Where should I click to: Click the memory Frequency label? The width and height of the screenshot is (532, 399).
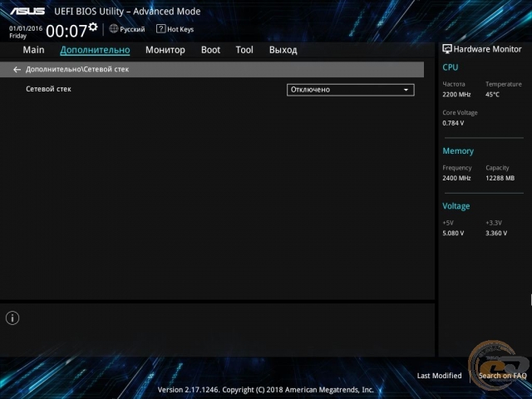(x=456, y=168)
